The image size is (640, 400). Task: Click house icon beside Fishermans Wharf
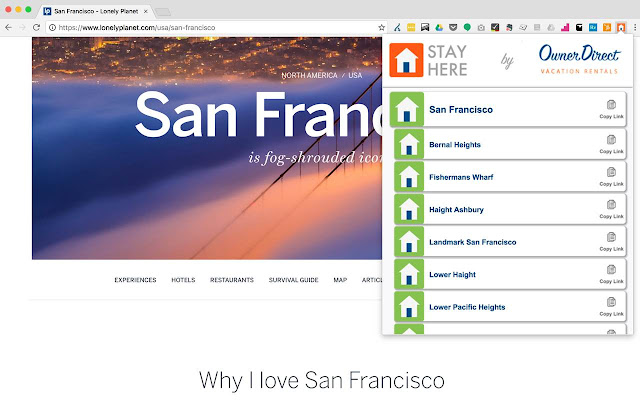[409, 177]
